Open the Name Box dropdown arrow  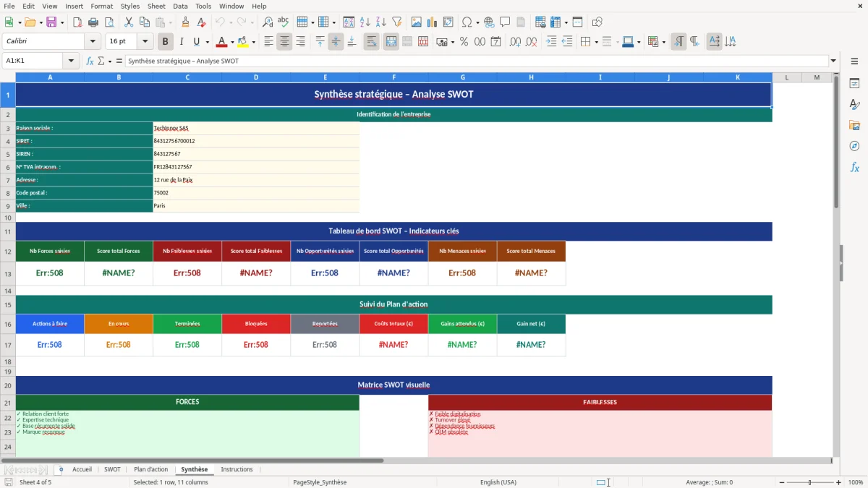[72, 61]
